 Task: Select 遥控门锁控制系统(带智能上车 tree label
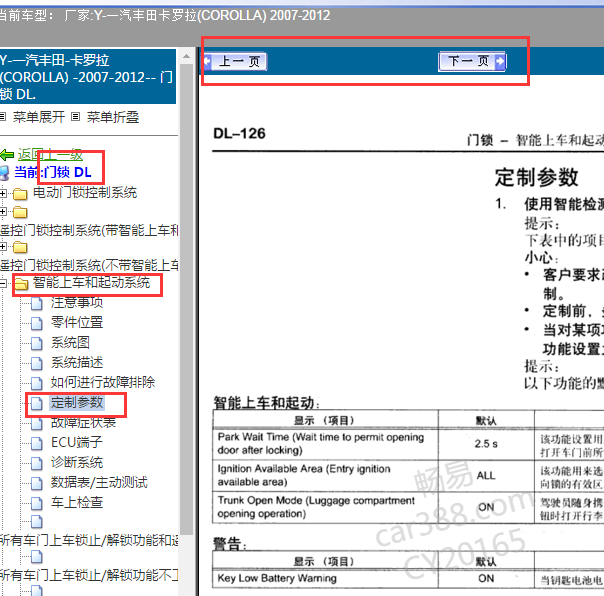89,230
